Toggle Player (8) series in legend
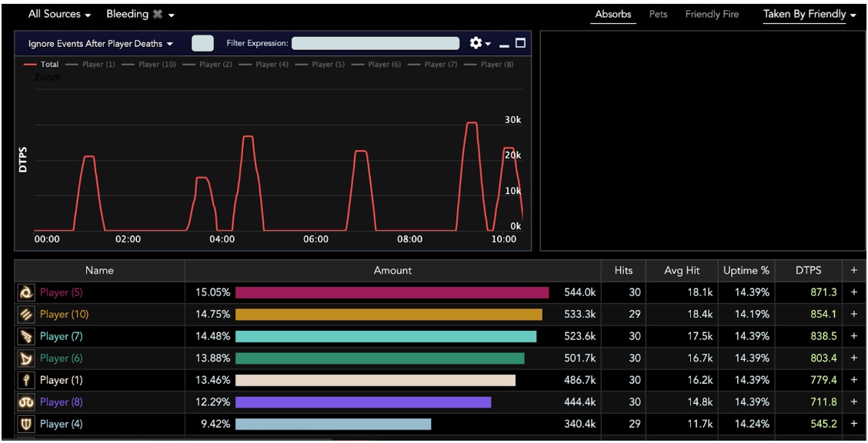The width and height of the screenshot is (868, 443). point(489,64)
